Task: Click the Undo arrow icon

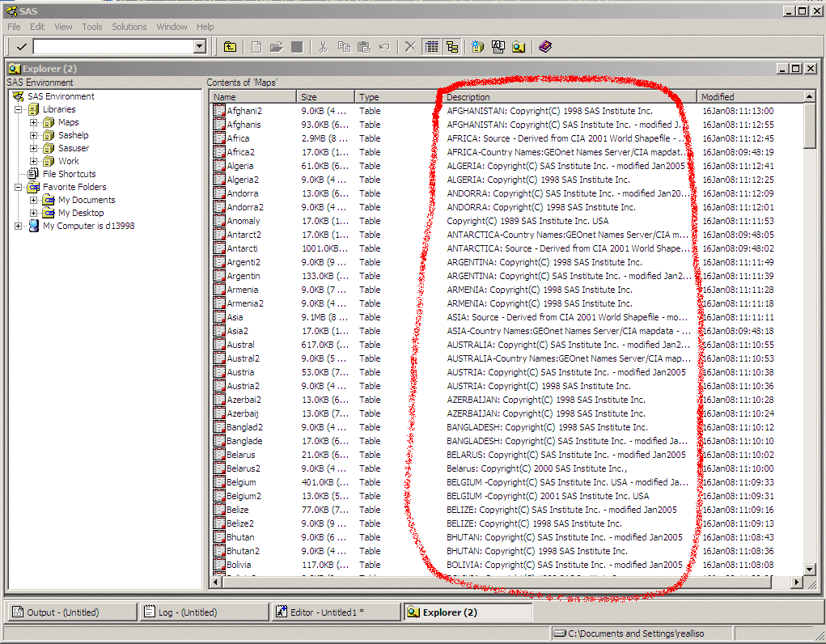Action: coord(384,47)
